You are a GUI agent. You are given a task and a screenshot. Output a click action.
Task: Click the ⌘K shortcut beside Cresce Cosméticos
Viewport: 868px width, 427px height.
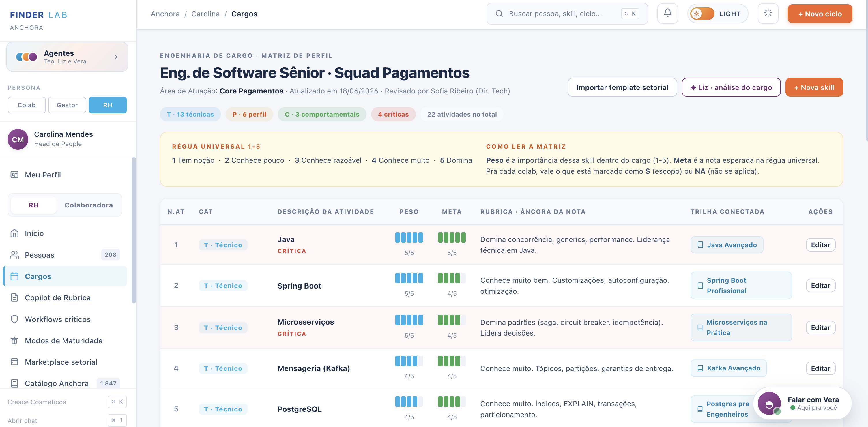point(117,402)
